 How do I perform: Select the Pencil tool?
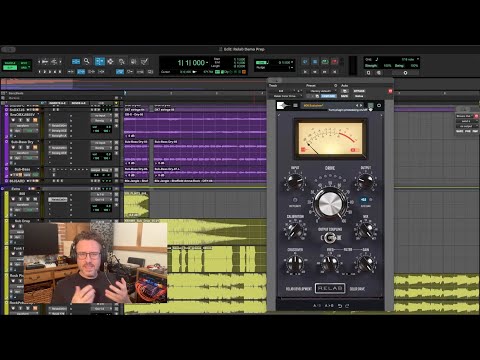click(145, 62)
